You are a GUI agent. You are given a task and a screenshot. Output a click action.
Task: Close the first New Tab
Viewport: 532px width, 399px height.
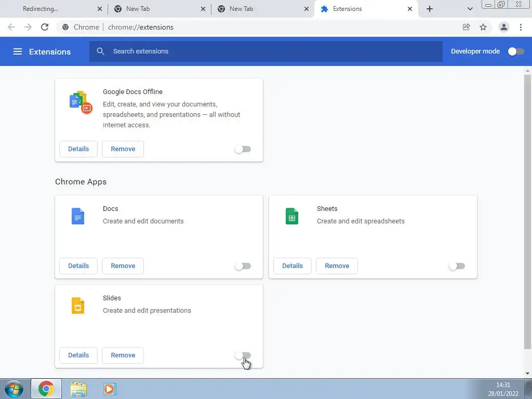pos(203,9)
